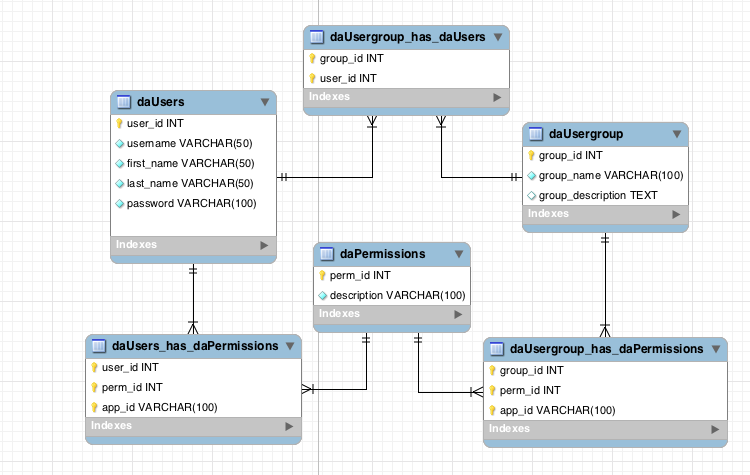Select the password VARCHAR(100) column
The image size is (750, 475).
pyautogui.click(x=191, y=204)
